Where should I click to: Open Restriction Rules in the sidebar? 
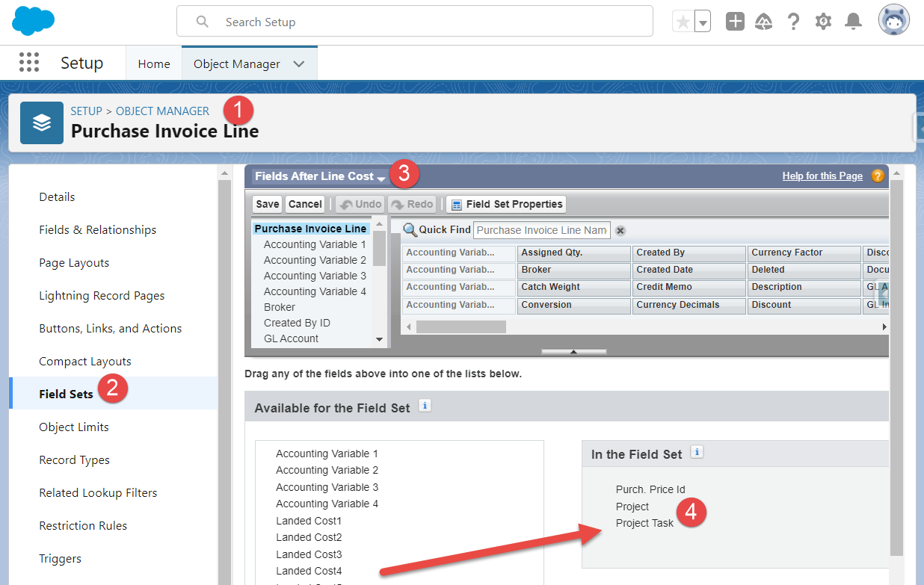pyautogui.click(x=83, y=525)
